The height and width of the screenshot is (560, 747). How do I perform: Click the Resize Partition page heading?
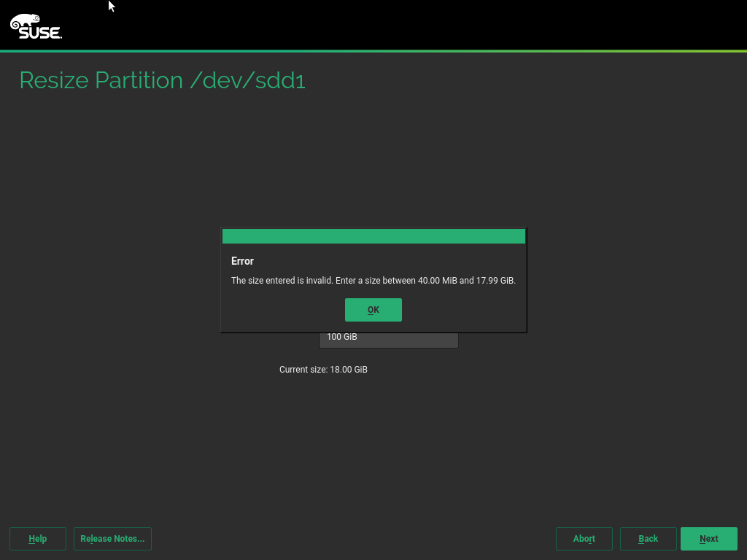click(101, 80)
